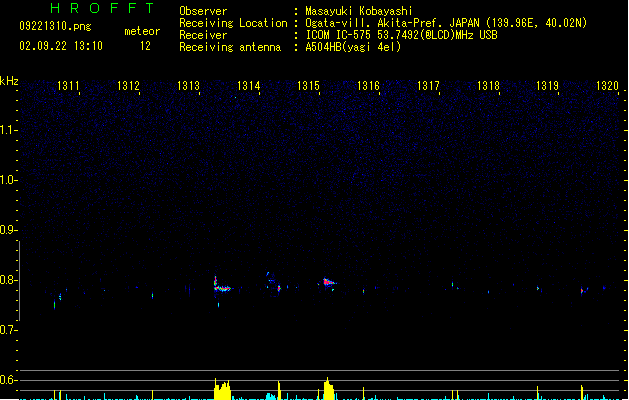
Task: Select the filename 09221310.png
Action: pos(55,26)
